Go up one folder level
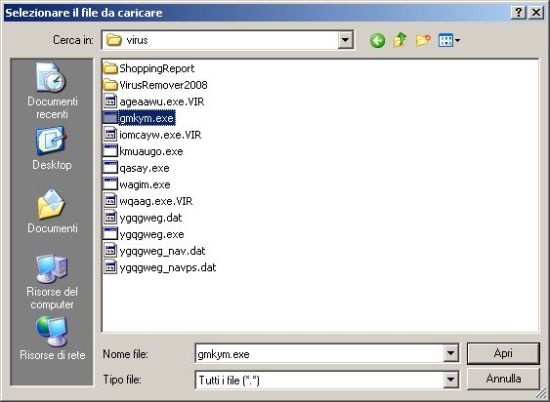Screen dimensions: 550x402 tap(400, 40)
